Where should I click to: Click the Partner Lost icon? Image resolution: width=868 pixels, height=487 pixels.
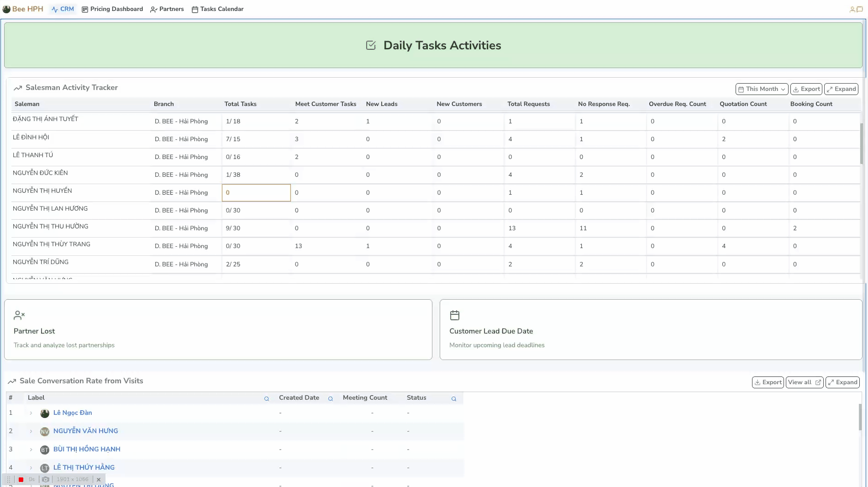tap(19, 315)
